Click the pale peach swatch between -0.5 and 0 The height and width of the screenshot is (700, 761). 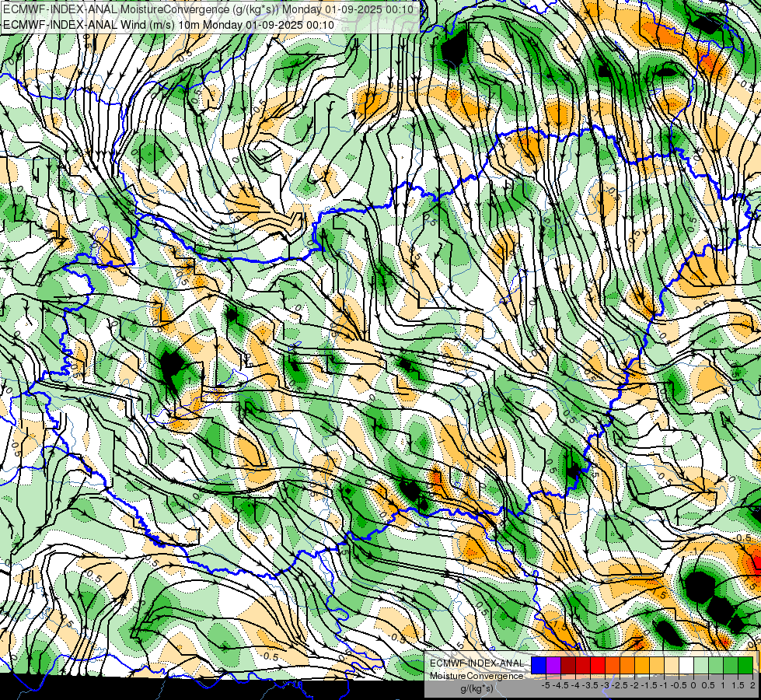(672, 666)
